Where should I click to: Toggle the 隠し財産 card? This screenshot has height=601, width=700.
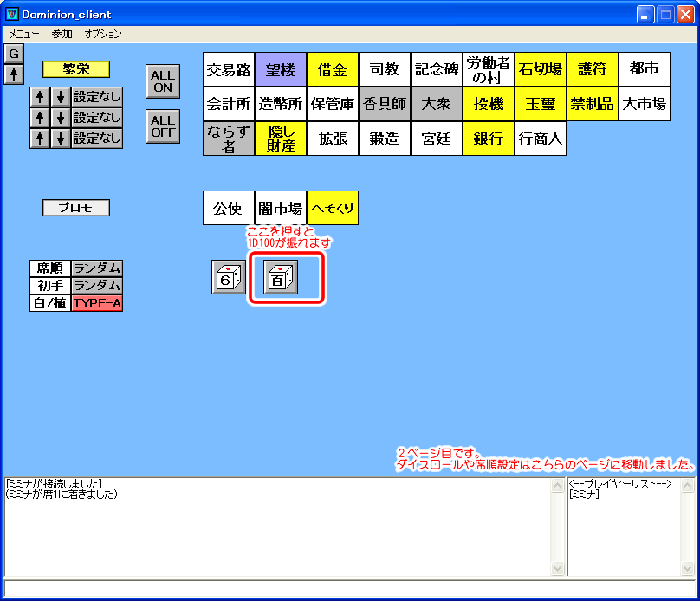pos(281,139)
